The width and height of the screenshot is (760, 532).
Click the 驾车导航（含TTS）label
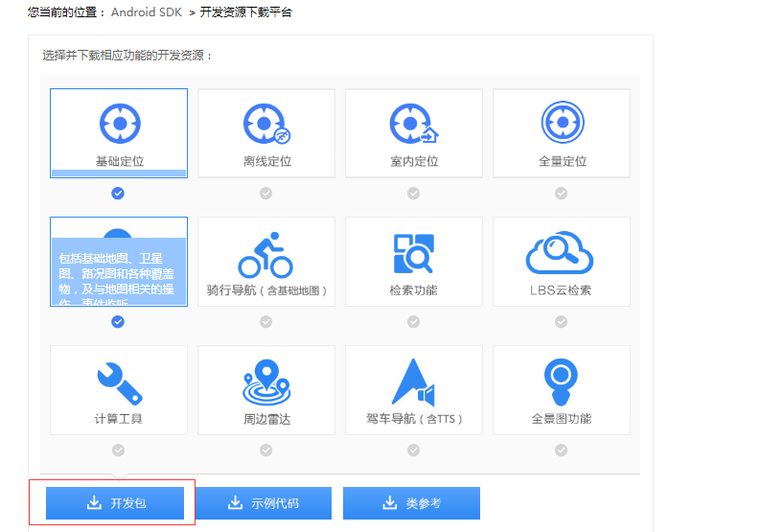click(x=414, y=419)
